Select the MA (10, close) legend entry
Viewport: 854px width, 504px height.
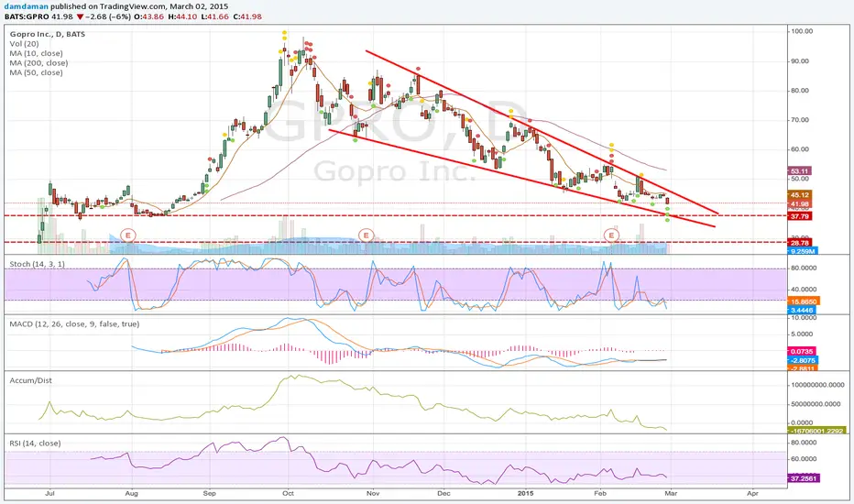point(36,53)
